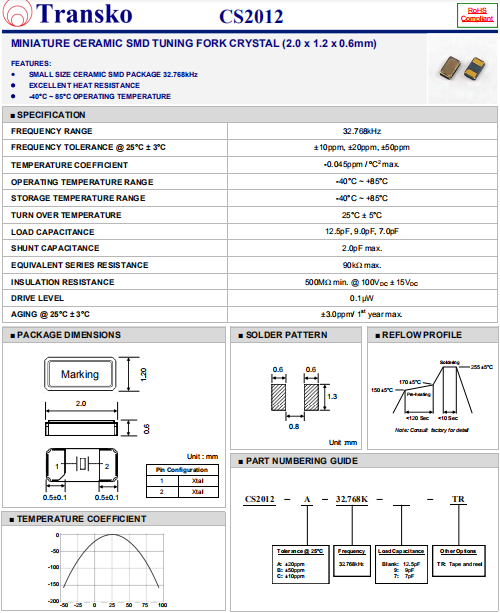Click the right hatched solder pad
Viewport: 500px width, 613px height.
point(311,397)
